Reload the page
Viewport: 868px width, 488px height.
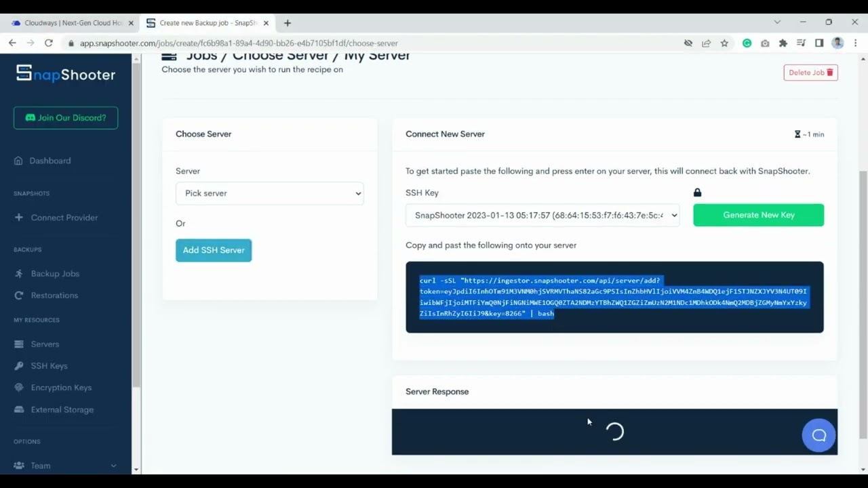tap(49, 43)
